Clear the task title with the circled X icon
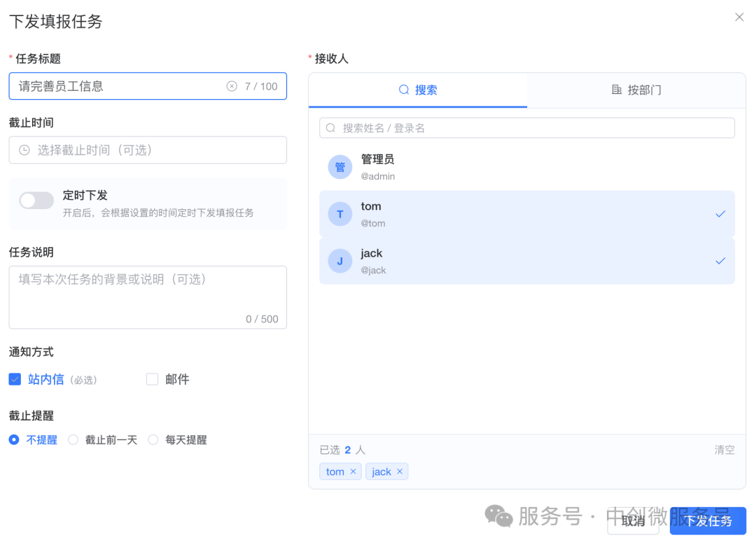The height and width of the screenshot is (547, 756). (232, 86)
